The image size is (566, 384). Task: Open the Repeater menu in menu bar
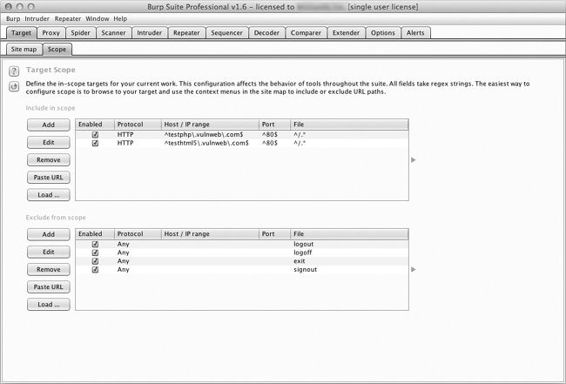68,19
